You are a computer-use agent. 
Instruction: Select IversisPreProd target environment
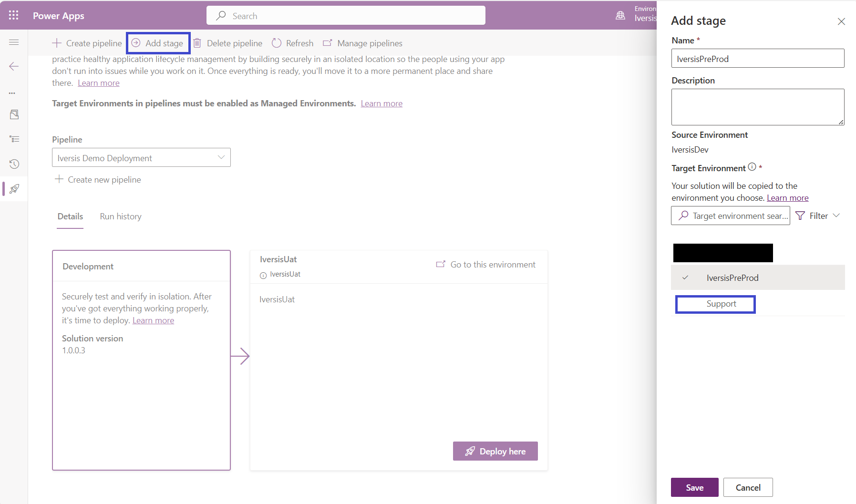pyautogui.click(x=758, y=278)
